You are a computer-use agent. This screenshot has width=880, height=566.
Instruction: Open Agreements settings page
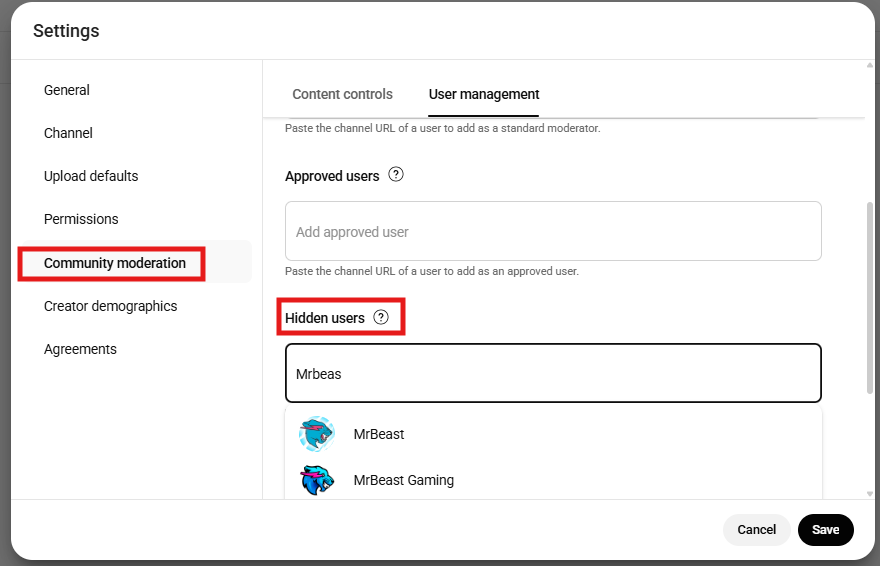pos(80,349)
